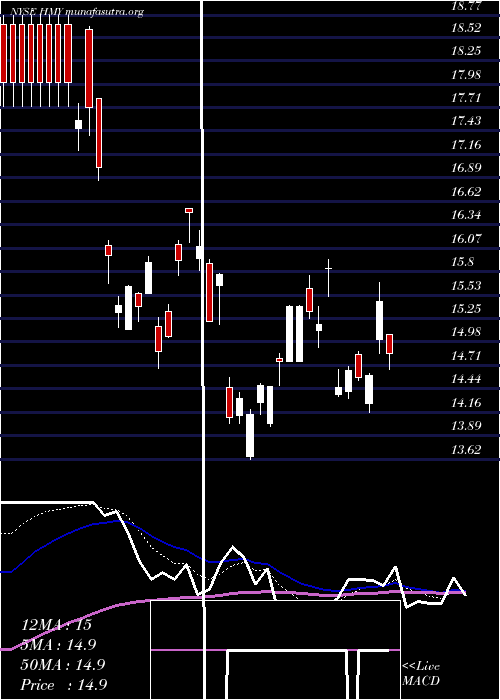Click the 14.98 price axis label
The width and height of the screenshot is (500, 700).
pyautogui.click(x=467, y=332)
